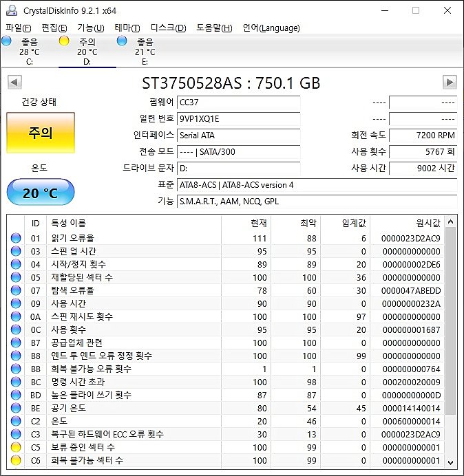
Task: Click raw value 0000047ABEDD
Action: click(411, 290)
